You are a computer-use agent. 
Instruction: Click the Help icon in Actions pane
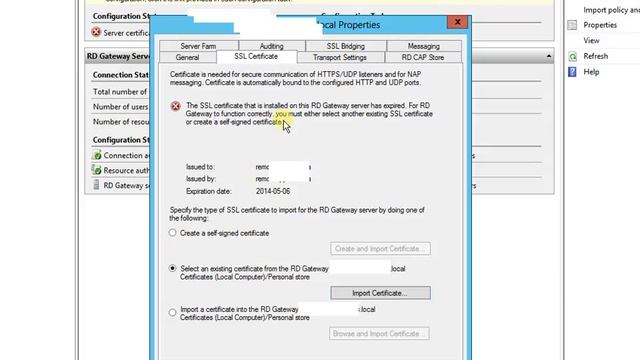tap(572, 72)
